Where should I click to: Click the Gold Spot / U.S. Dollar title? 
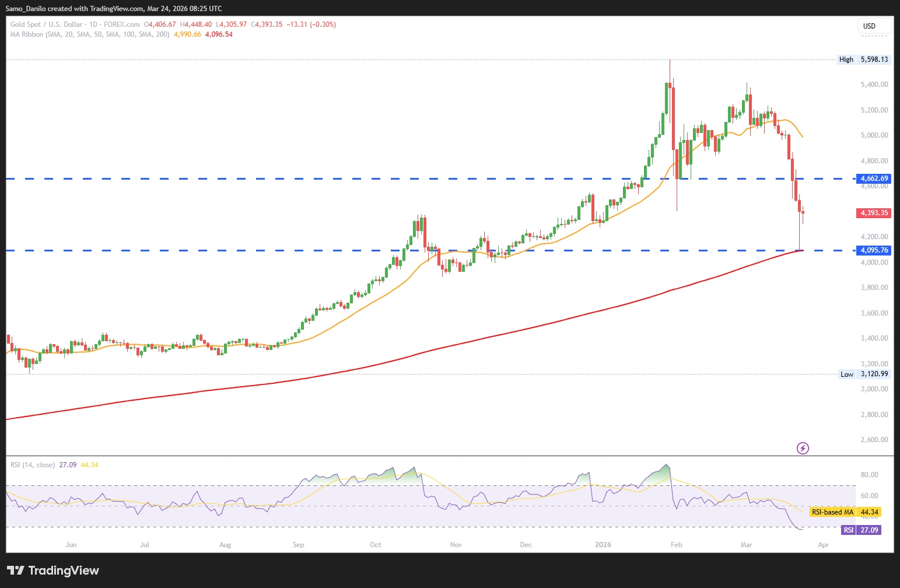point(47,24)
